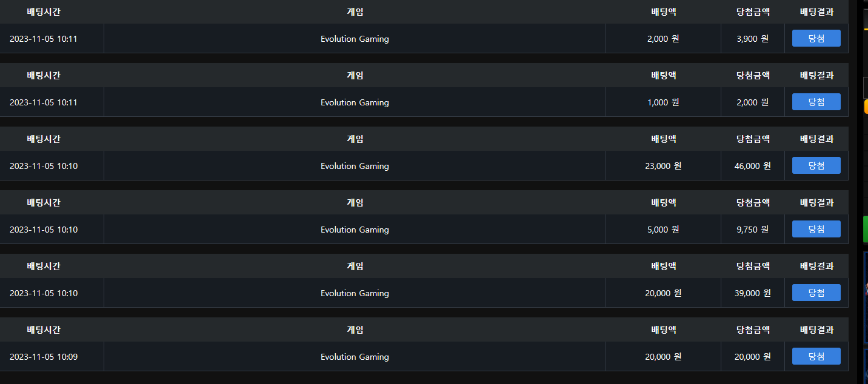Viewport: 868px width, 384px height.
Task: Click the first 게임 column header
Action: coord(355,12)
